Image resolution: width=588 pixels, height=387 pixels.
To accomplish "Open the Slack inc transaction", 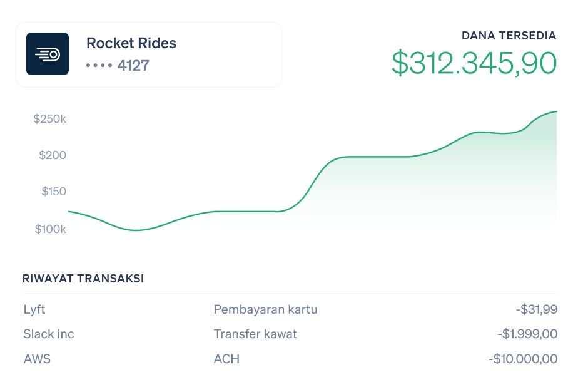I will 49,334.
